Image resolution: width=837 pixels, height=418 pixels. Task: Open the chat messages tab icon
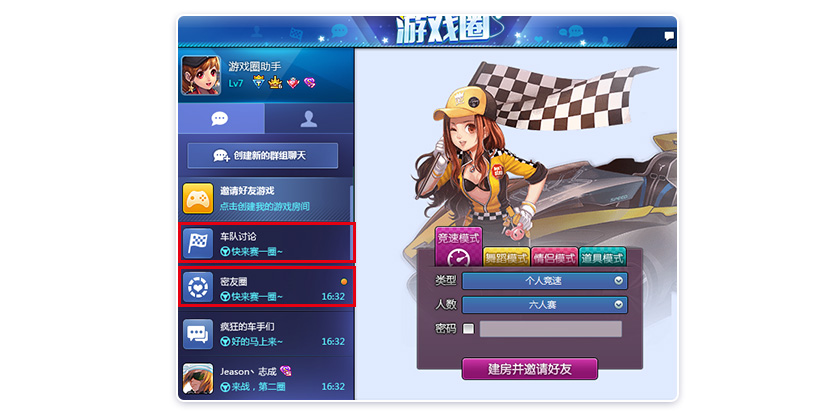[220, 119]
